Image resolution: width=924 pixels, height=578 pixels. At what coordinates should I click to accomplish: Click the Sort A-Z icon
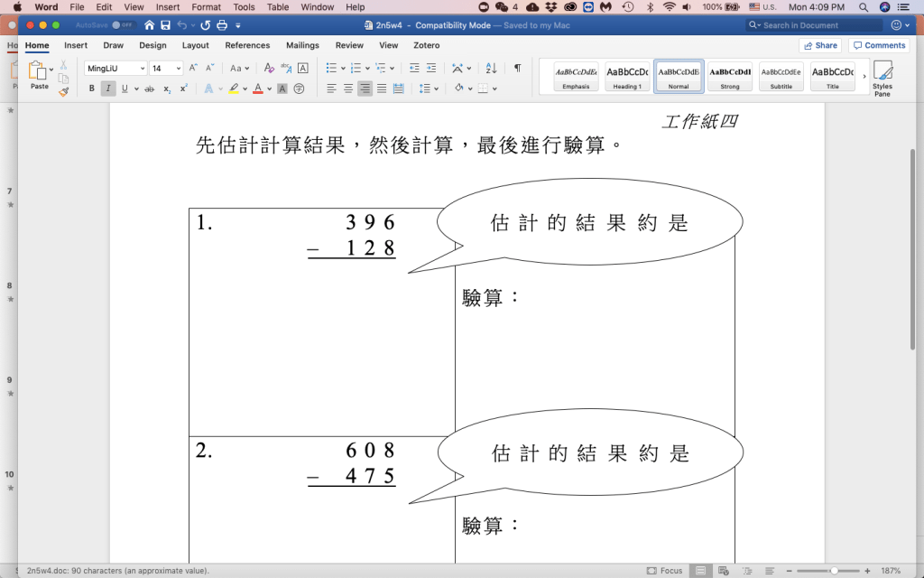(x=491, y=69)
